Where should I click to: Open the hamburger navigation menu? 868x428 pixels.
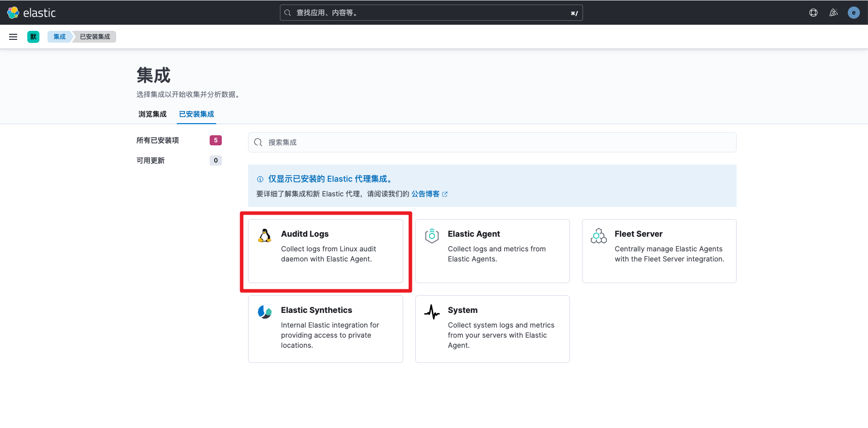click(x=13, y=37)
